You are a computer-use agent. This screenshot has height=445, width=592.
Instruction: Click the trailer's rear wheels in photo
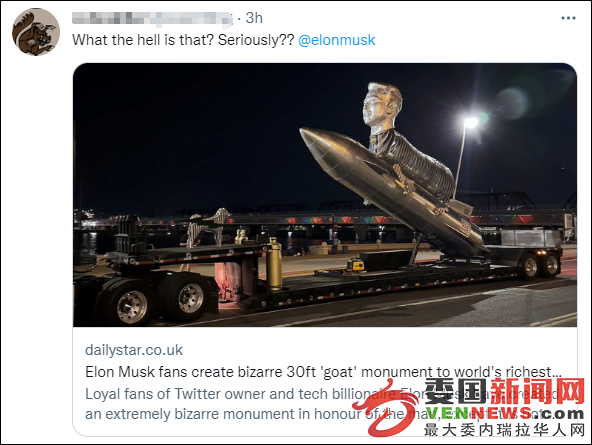pos(540,265)
